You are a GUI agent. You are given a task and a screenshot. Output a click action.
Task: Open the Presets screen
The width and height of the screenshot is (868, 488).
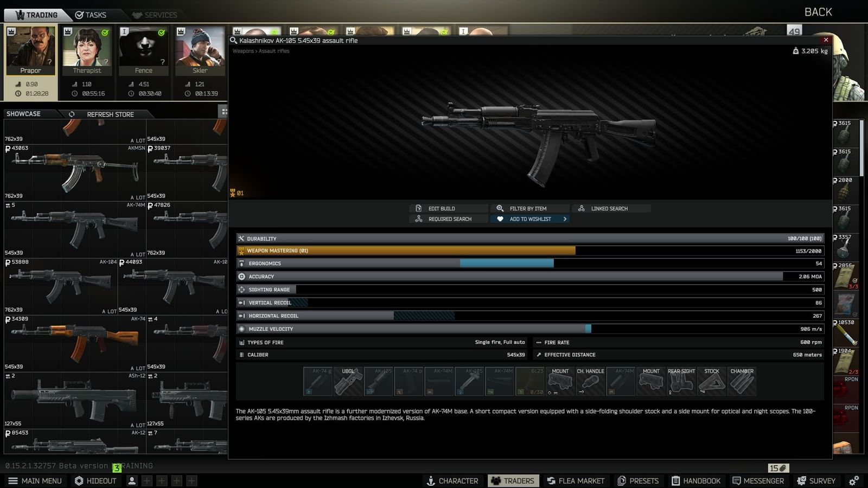(639, 480)
